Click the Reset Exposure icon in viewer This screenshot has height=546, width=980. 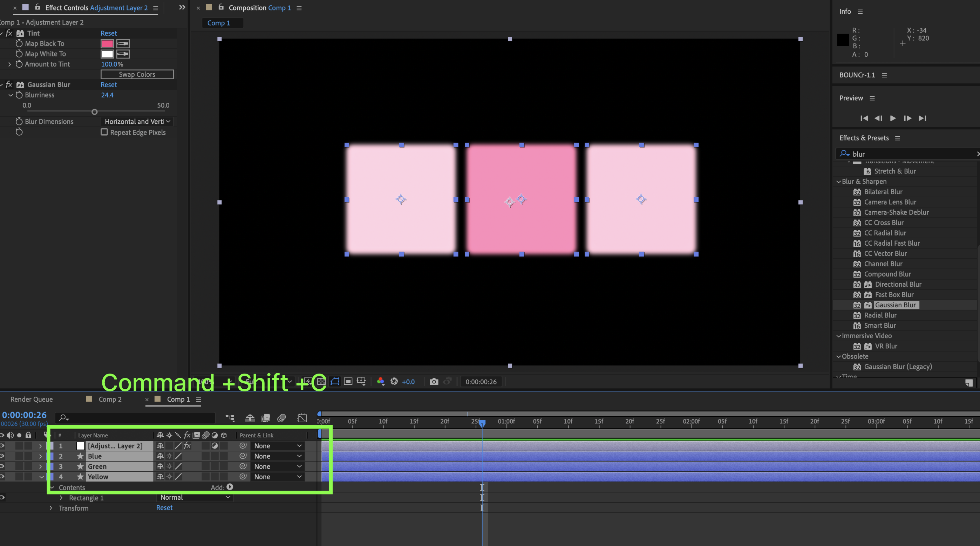[x=394, y=382]
